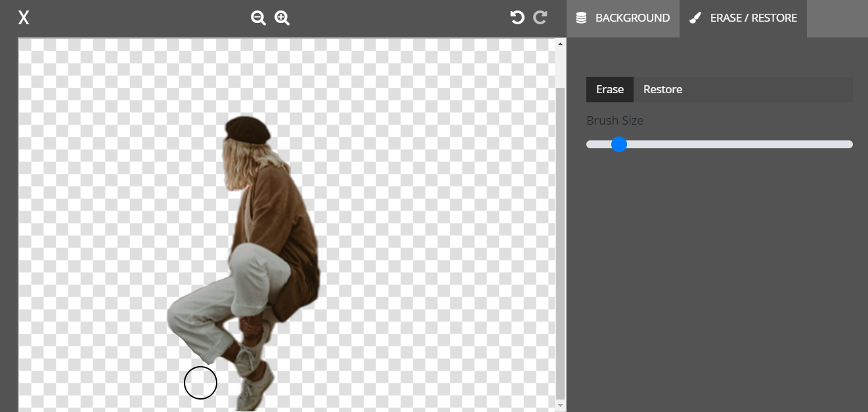868x412 pixels.
Task: Zoom in using the magnifier plus icon
Action: (282, 18)
